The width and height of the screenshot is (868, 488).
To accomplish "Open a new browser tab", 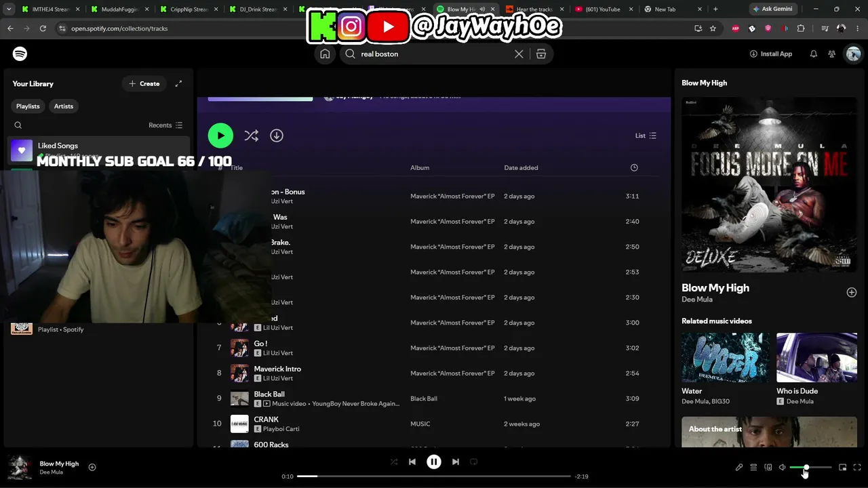I will point(715,9).
